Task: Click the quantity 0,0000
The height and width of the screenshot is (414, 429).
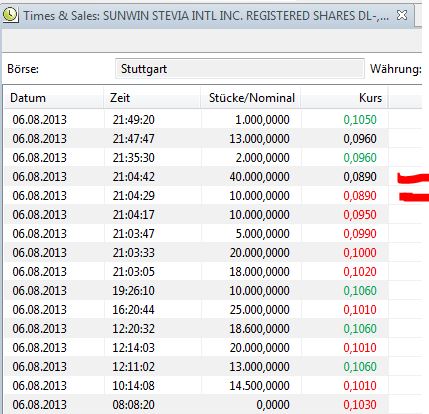Action: tap(273, 405)
